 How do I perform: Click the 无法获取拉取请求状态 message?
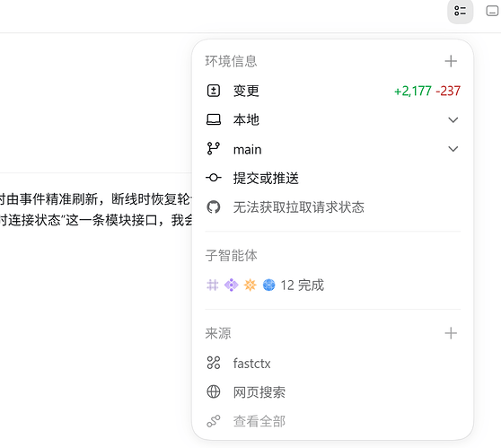point(298,207)
